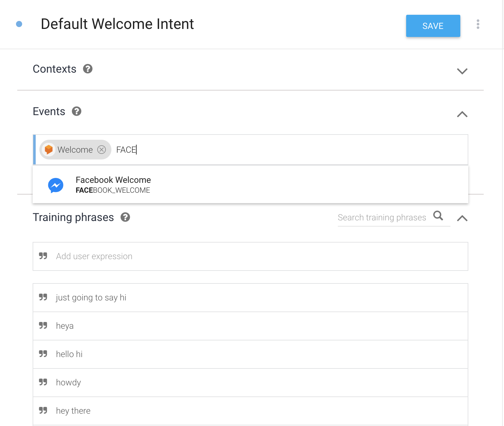This screenshot has width=504, height=426.
Task: Select the 'hello hi' training phrase
Action: pos(69,354)
